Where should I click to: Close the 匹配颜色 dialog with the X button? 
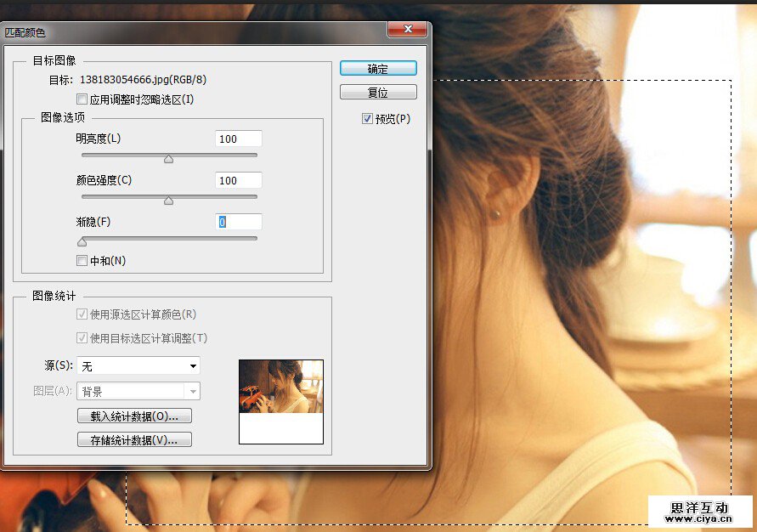(x=407, y=30)
